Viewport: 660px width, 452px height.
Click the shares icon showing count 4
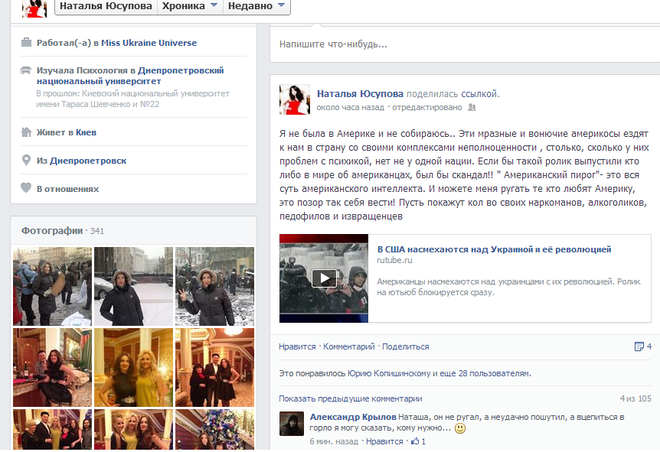[x=639, y=346]
